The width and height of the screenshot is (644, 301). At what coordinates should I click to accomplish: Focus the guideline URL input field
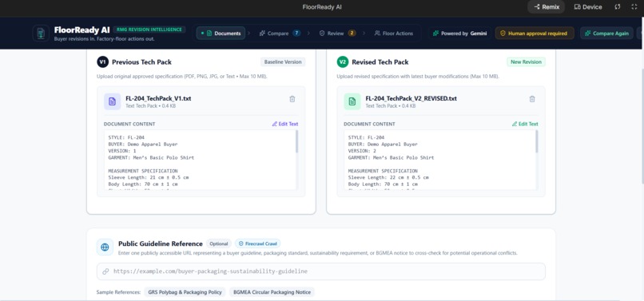[321, 271]
